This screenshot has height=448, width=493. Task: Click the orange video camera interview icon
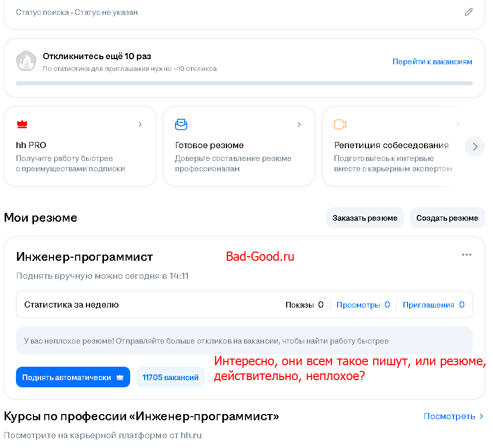(x=340, y=124)
